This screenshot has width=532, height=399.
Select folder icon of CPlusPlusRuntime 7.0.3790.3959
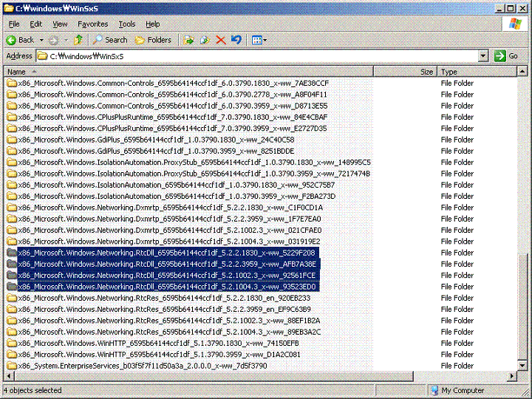[x=12, y=129]
